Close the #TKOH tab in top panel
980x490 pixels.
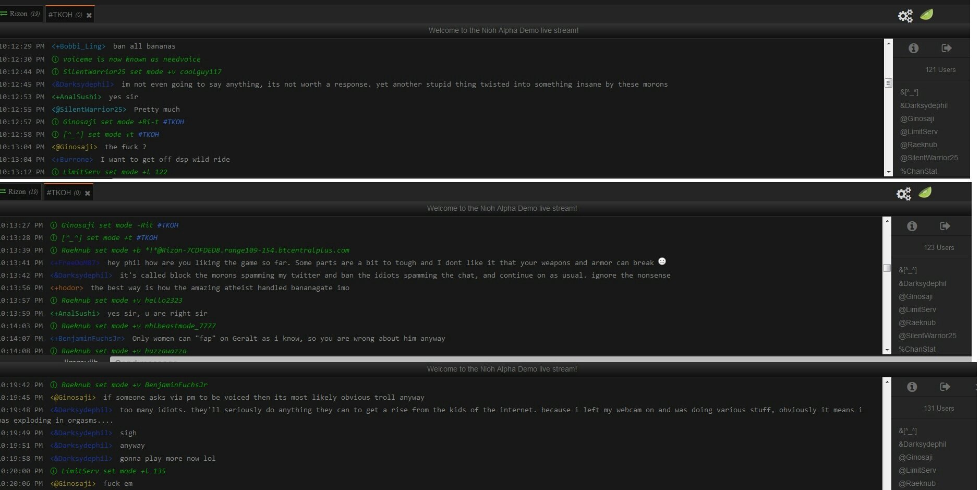pos(89,15)
